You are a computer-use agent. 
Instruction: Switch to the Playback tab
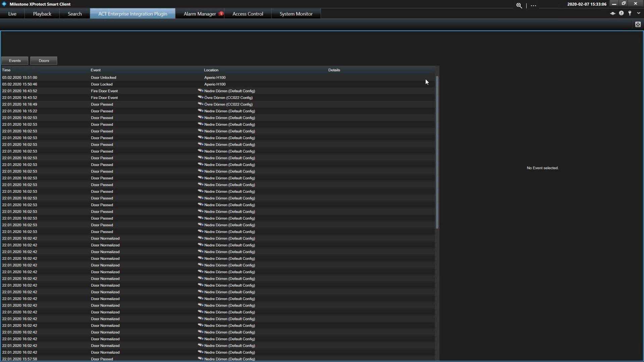(42, 14)
